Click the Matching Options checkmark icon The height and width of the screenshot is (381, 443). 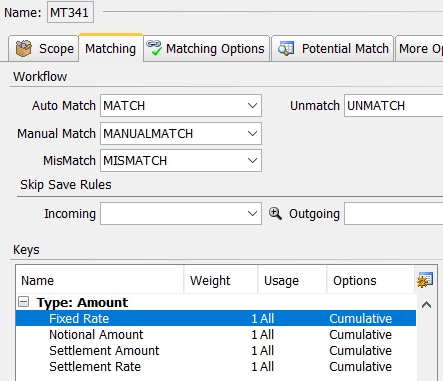(154, 48)
